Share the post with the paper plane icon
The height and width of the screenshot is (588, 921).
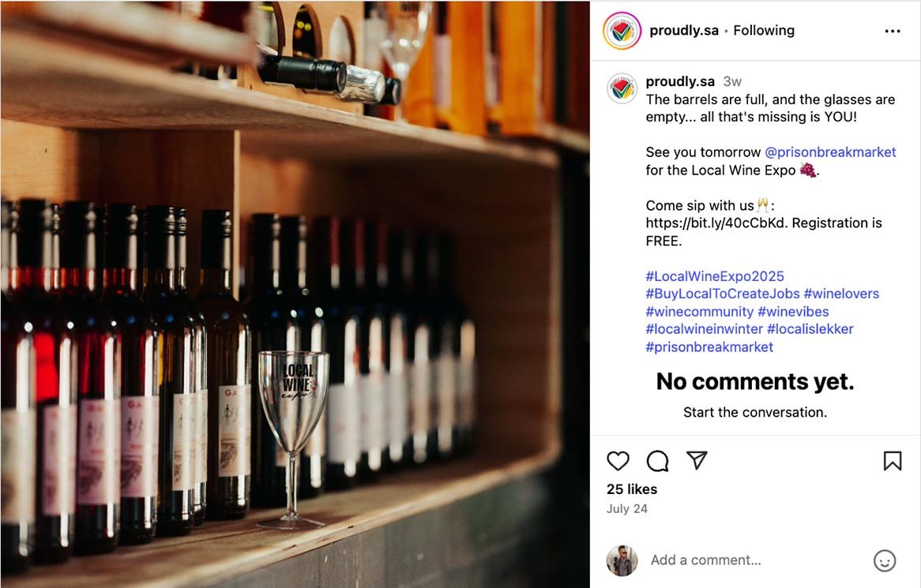(x=697, y=461)
